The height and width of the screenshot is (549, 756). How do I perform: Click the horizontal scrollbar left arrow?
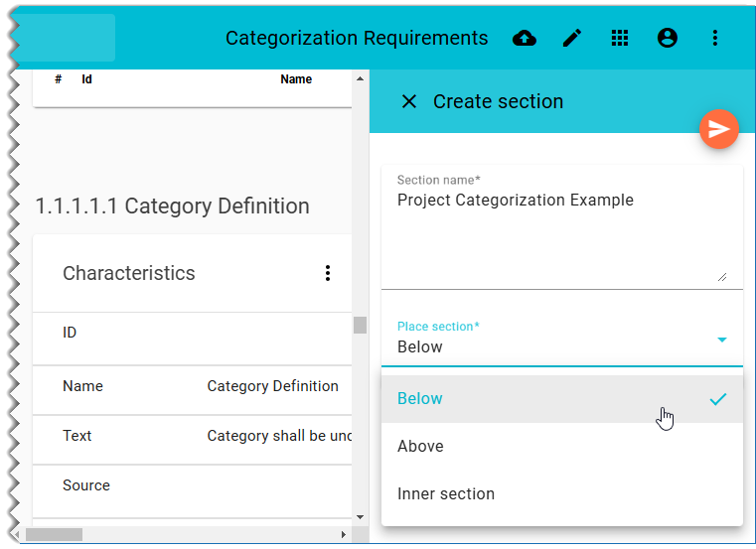[29, 534]
